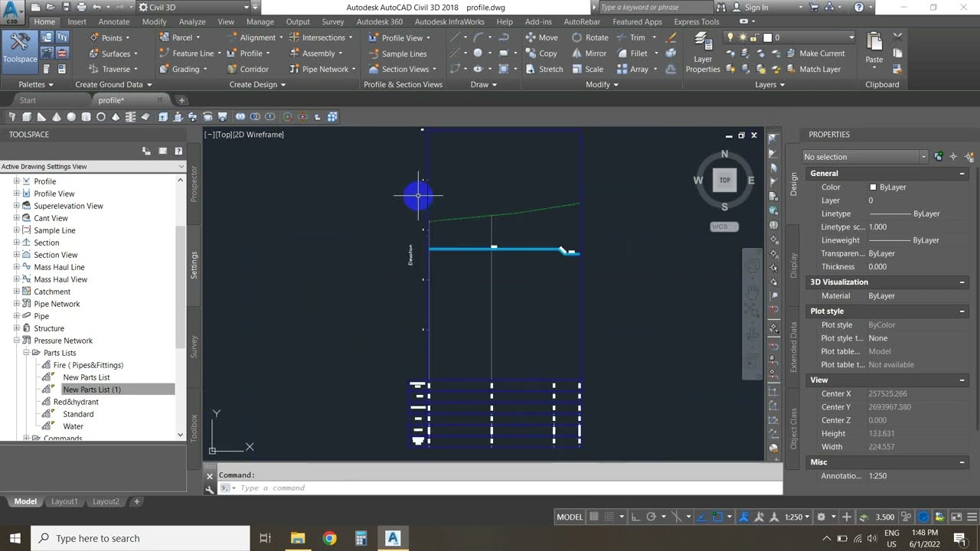Select the Copy tool
The image size is (980, 551).
pyautogui.click(x=541, y=54)
